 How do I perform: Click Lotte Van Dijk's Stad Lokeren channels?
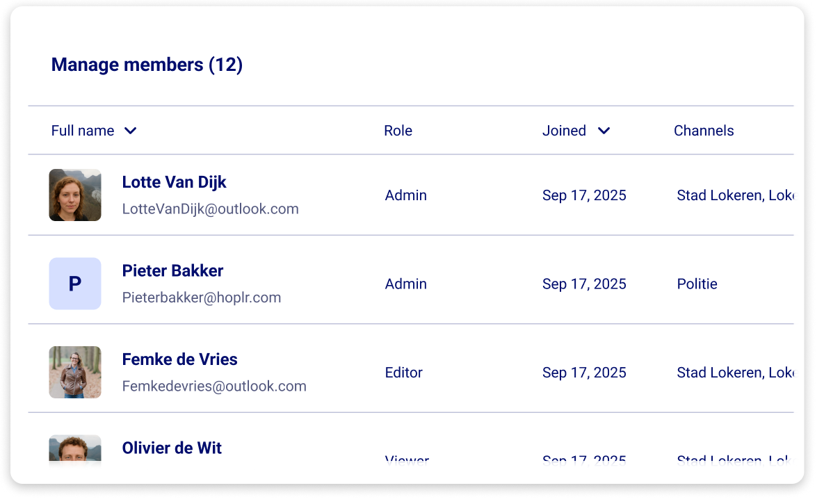click(x=735, y=195)
